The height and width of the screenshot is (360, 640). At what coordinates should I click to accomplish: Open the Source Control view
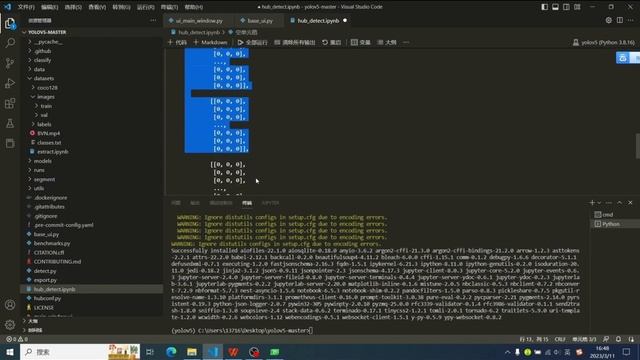coord(10,63)
